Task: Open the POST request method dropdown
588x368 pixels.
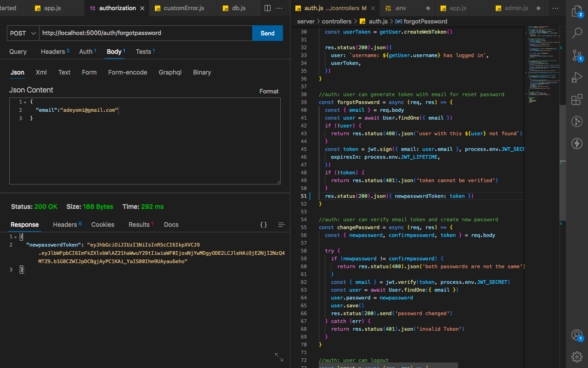Action: (x=23, y=33)
